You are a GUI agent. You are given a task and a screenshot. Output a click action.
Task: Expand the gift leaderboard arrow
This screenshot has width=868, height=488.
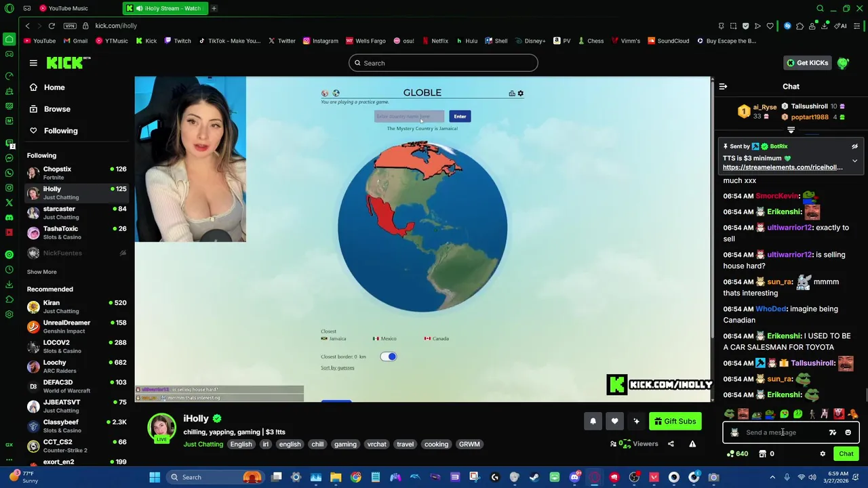(791, 130)
